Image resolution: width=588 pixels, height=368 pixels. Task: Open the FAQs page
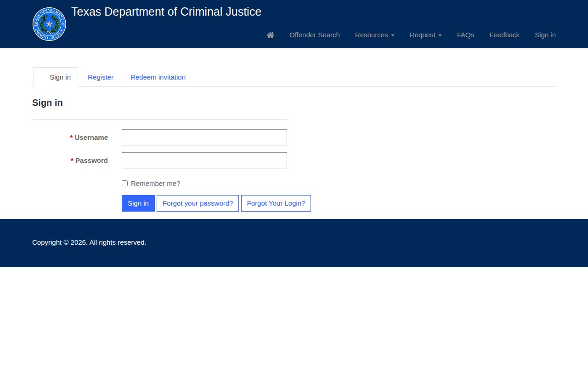point(465,35)
